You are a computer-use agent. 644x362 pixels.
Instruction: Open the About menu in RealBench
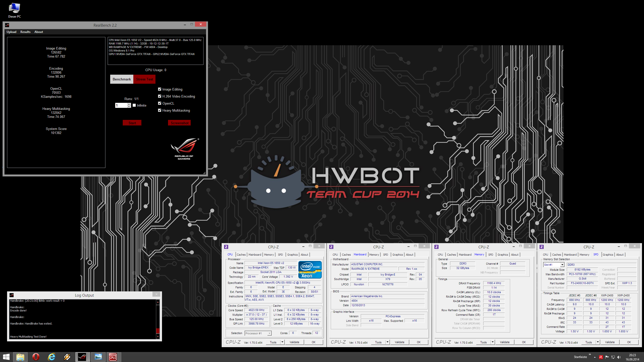click(x=39, y=32)
